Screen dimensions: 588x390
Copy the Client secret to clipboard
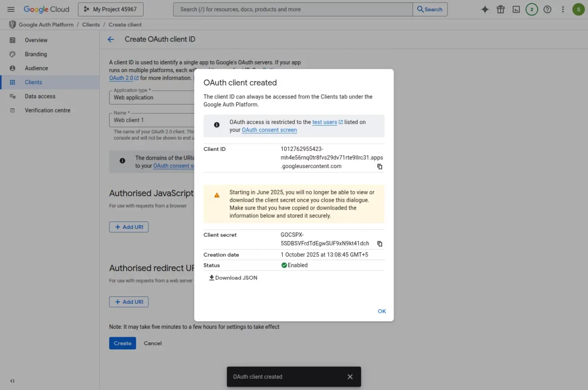click(x=380, y=244)
